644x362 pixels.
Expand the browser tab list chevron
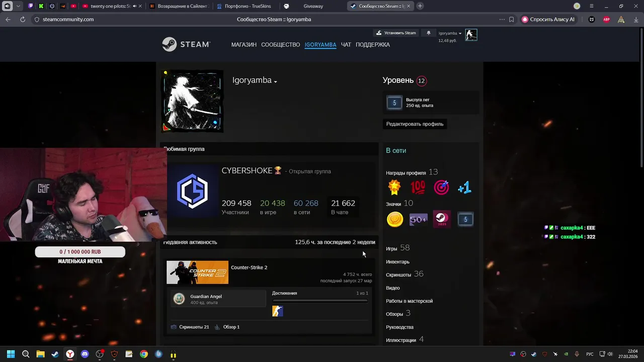coord(18,6)
